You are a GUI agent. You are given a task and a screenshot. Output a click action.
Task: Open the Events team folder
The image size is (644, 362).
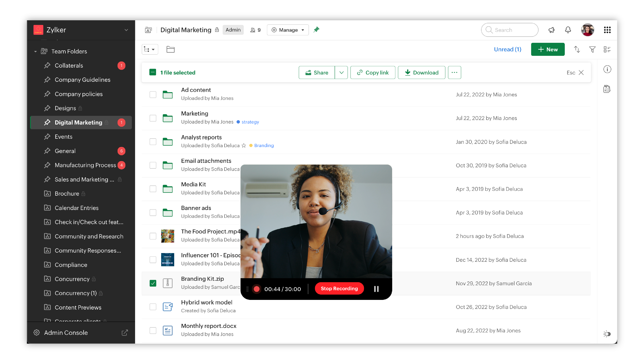point(63,137)
